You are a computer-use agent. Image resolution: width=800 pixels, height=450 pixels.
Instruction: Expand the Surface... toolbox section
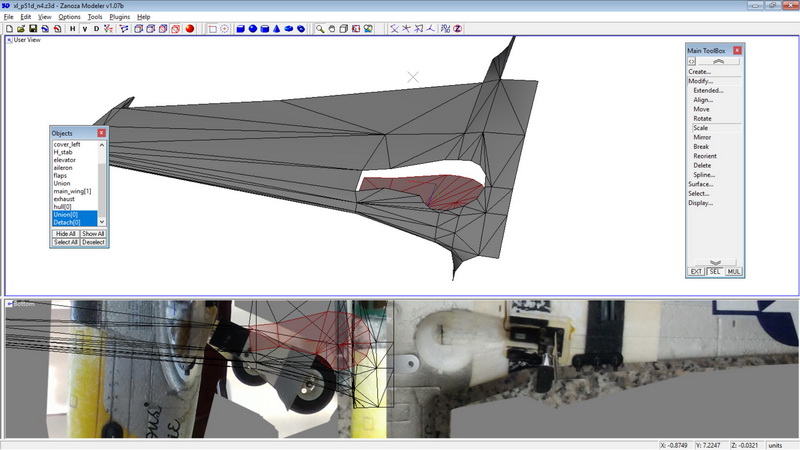click(x=701, y=184)
